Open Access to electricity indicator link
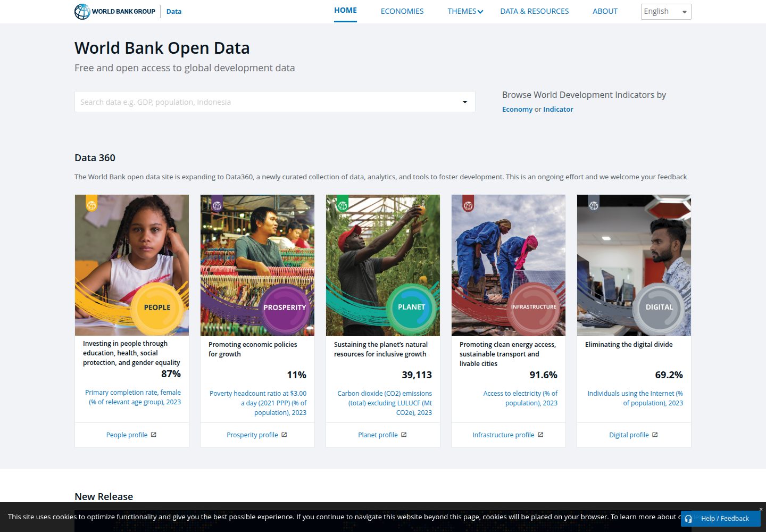 coord(520,398)
